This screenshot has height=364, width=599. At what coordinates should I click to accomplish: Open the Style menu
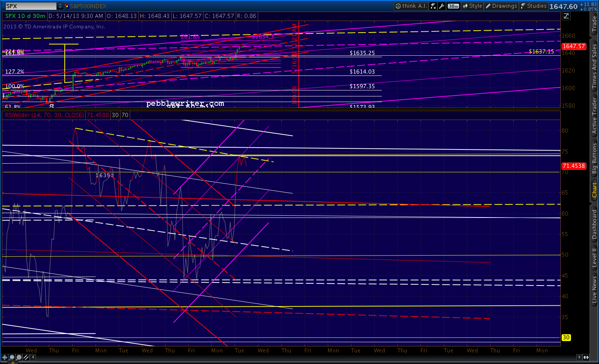(x=473, y=6)
